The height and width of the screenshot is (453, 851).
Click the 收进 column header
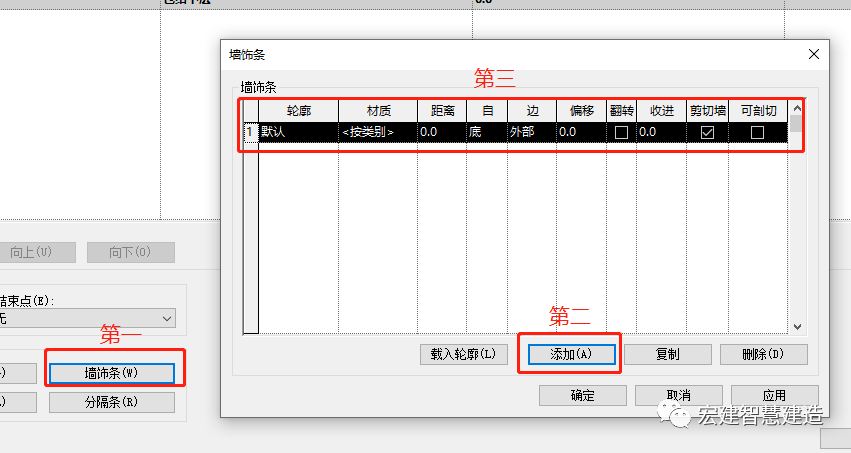661,111
